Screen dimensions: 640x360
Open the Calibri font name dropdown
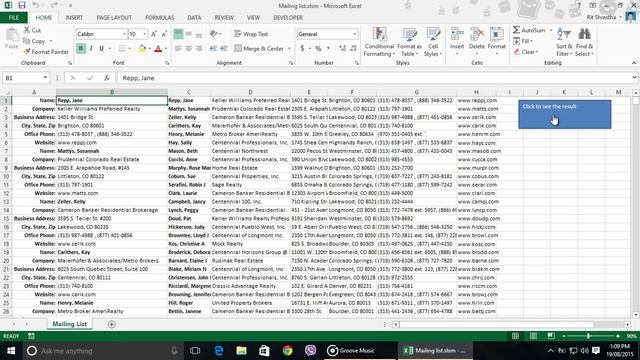124,34
